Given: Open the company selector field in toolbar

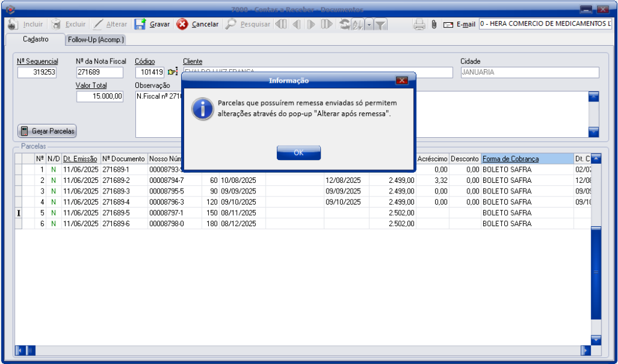Looking at the screenshot, I should point(544,24).
